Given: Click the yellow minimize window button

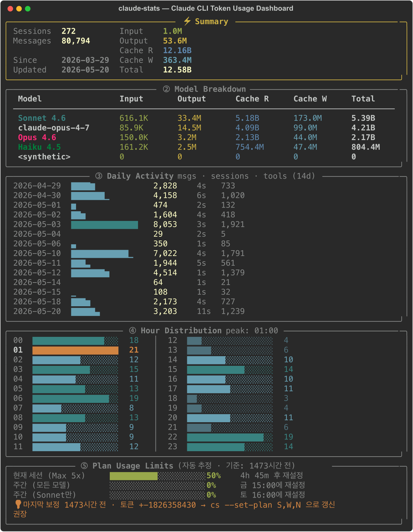Looking at the screenshot, I should (x=19, y=9).
